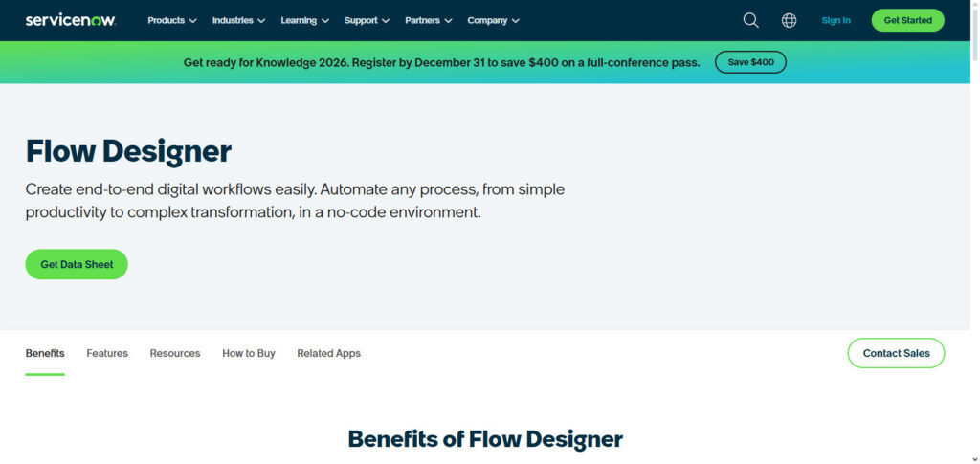The height and width of the screenshot is (464, 980).
Task: Click the Knowledge 2026 banner text
Action: 442,62
